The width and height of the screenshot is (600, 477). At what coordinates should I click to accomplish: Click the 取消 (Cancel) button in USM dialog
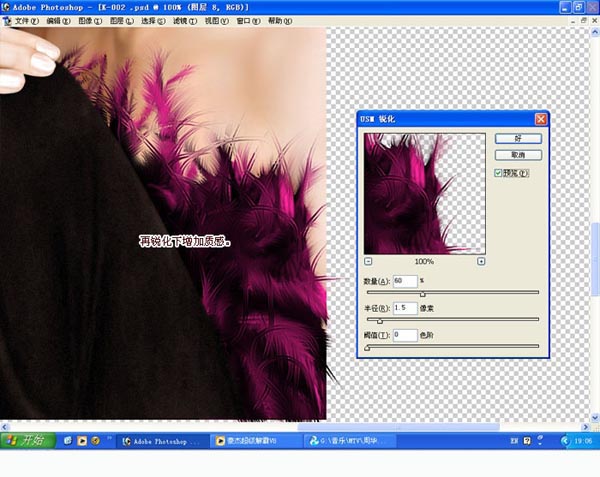click(x=518, y=155)
